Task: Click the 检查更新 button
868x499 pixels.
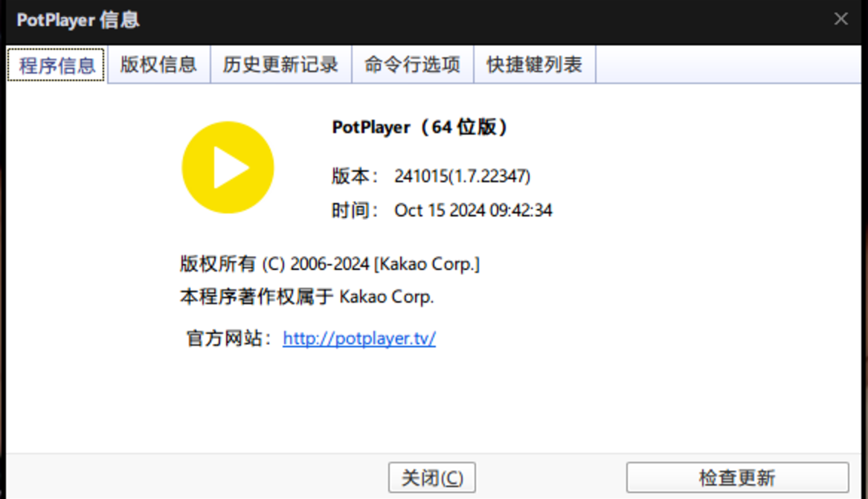Action: [x=737, y=477]
